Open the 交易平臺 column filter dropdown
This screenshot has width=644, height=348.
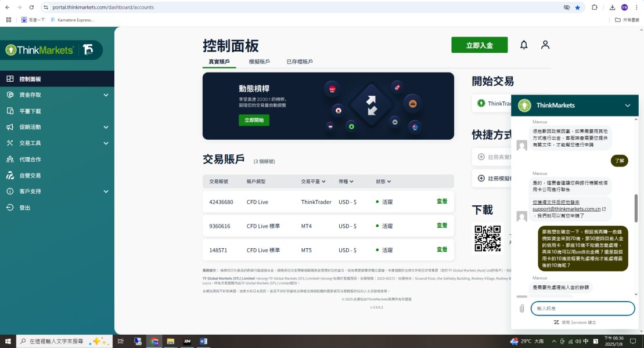[313, 182]
